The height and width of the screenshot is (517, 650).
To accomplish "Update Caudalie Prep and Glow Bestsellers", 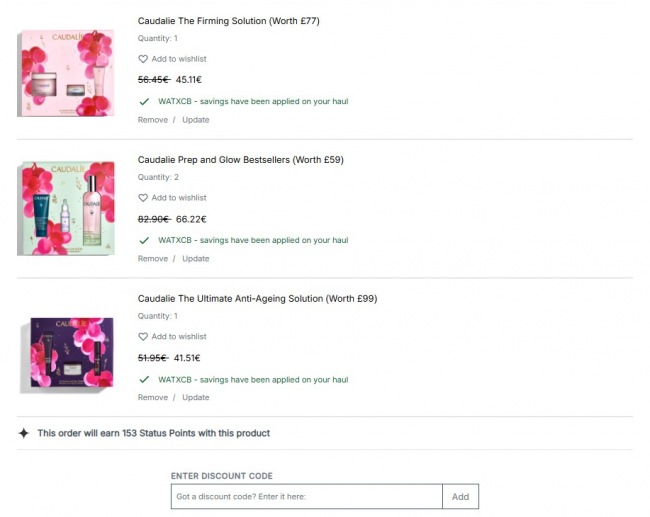I will (x=196, y=259).
